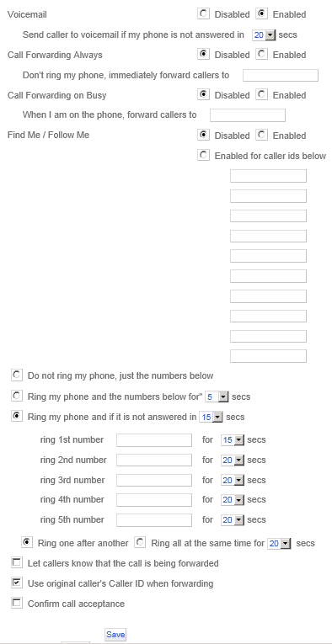Screen dimensions: 332x644
Task: Check Confirm call acceptance
Action: (x=17, y=603)
